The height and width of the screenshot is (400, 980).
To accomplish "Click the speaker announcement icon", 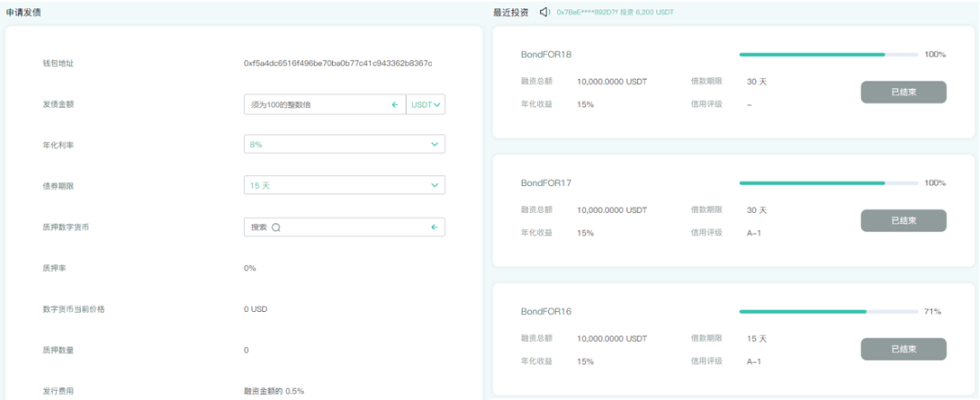I will click(544, 13).
